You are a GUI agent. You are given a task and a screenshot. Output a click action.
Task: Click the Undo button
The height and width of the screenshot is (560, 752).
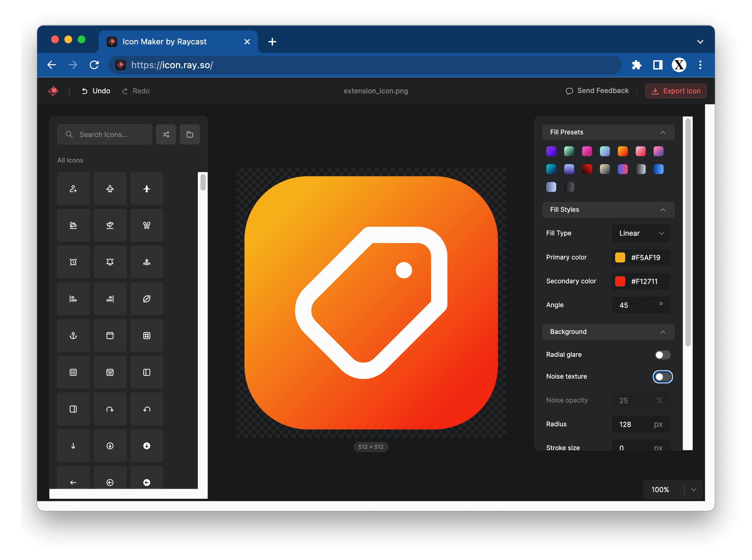[x=96, y=91]
